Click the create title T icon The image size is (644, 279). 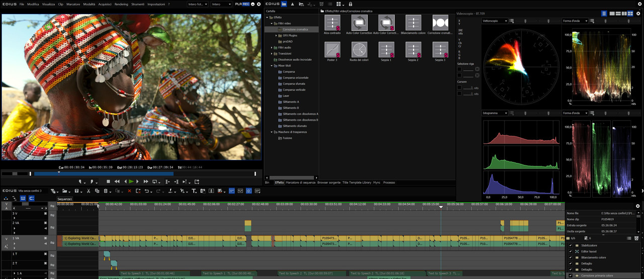pyautogui.click(x=194, y=191)
